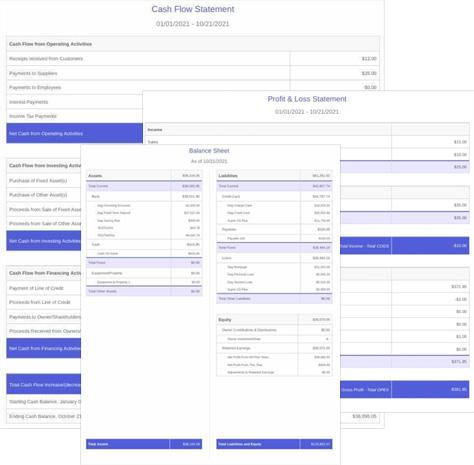Select the Ending Cash Balance, October row
474x465 pixels.
click(x=44, y=416)
